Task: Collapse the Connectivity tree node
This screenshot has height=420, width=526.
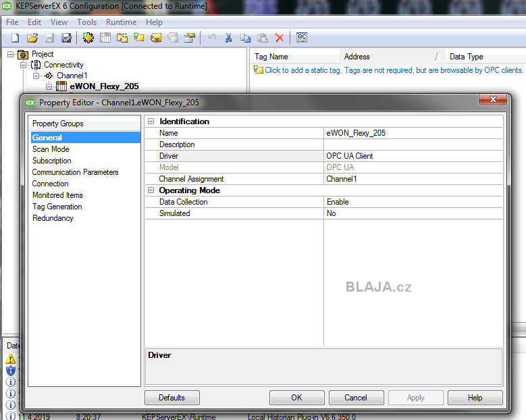Action: tap(23, 65)
